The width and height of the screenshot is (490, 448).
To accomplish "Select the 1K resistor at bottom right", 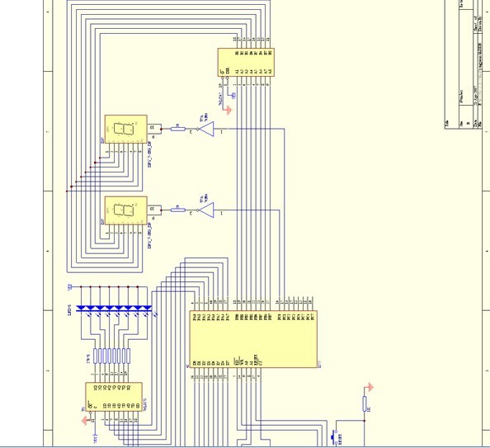I will coord(365,404).
